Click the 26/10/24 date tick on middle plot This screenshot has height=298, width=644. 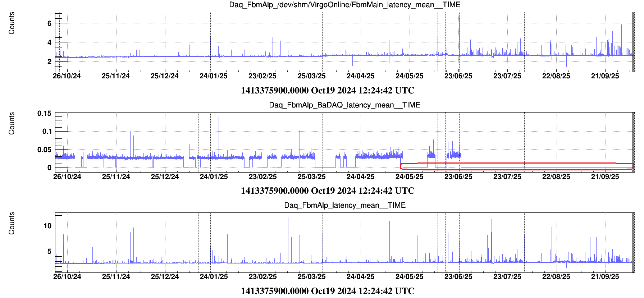click(67, 177)
